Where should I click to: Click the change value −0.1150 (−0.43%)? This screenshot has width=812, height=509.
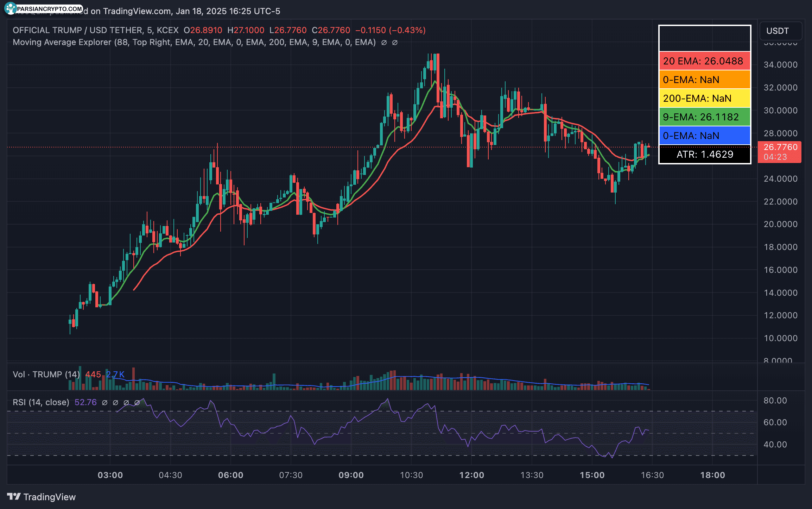pyautogui.click(x=391, y=30)
